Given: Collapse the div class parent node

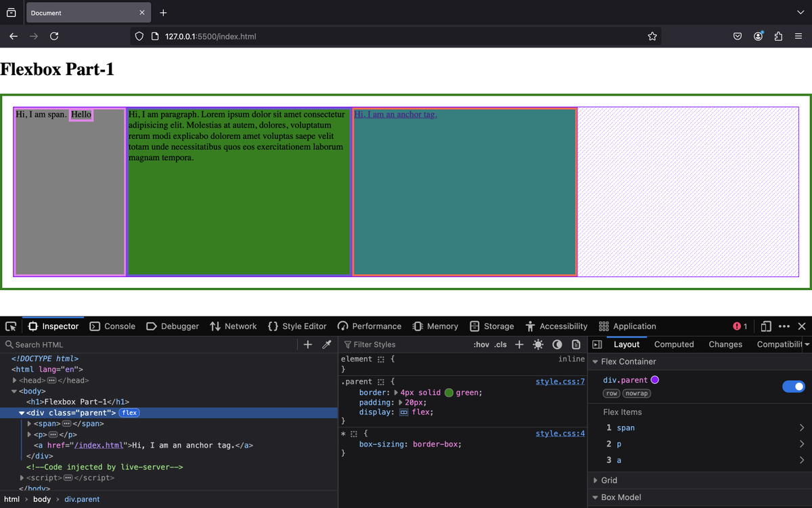Looking at the screenshot, I should click(x=22, y=413).
